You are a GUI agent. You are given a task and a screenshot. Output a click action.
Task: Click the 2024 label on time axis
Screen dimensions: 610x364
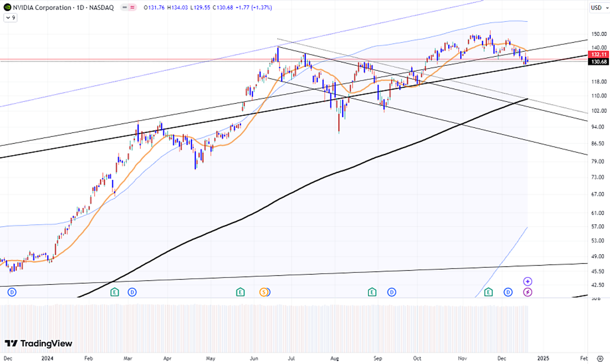(47, 358)
